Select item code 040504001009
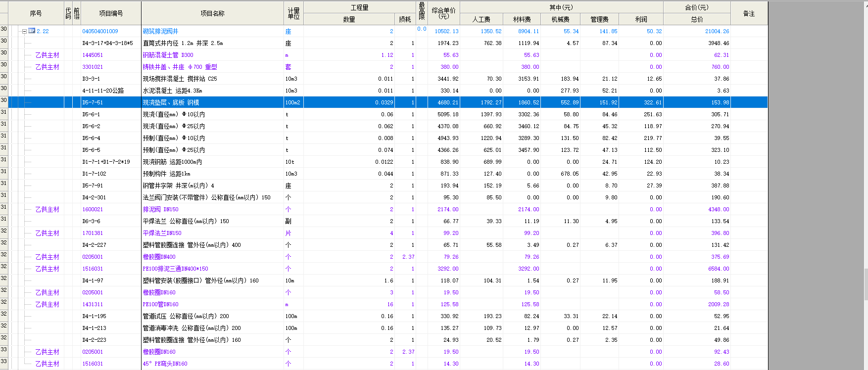 tap(100, 31)
